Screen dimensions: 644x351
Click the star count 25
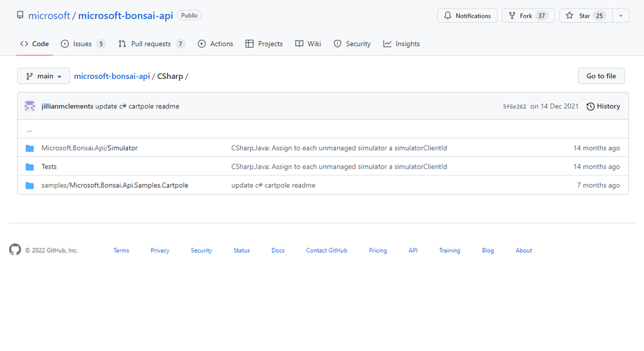pyautogui.click(x=599, y=16)
